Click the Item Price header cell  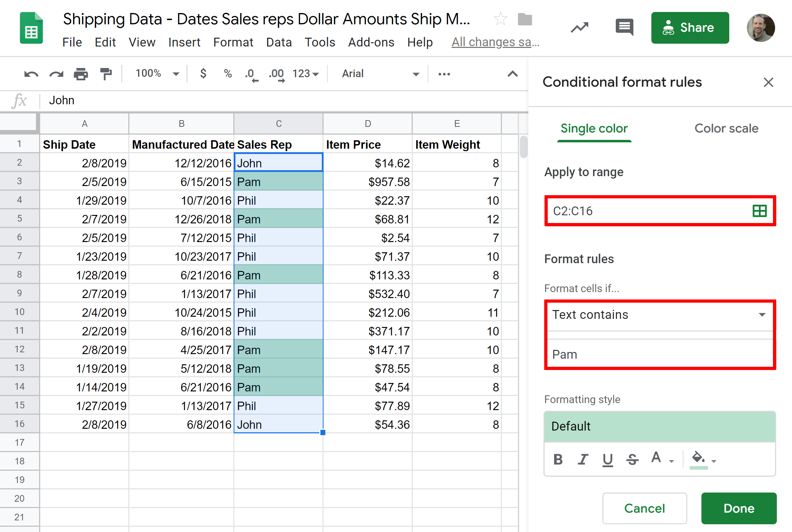367,144
